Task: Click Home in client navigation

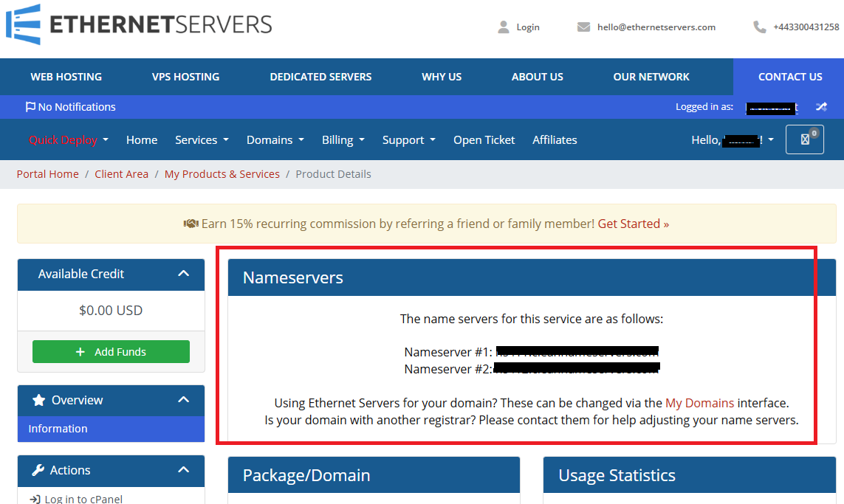Action: (x=142, y=140)
